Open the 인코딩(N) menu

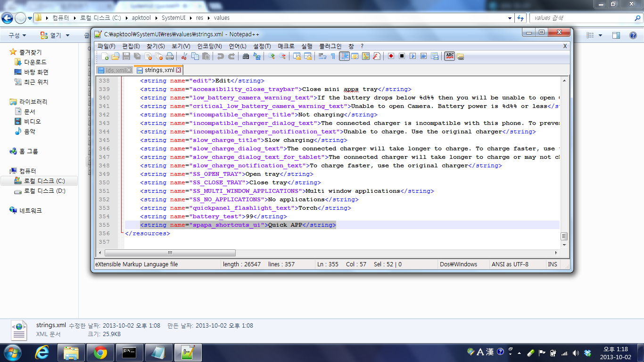click(x=209, y=46)
